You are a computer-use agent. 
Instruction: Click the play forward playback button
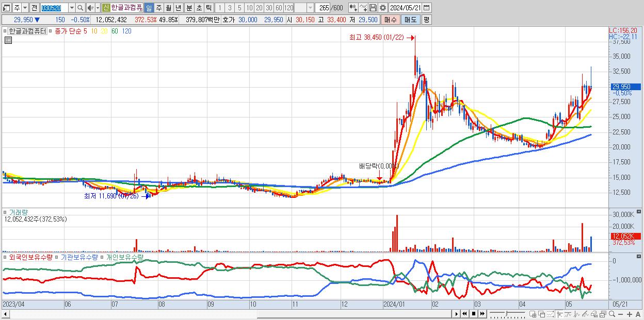pyautogui.click(x=457, y=314)
